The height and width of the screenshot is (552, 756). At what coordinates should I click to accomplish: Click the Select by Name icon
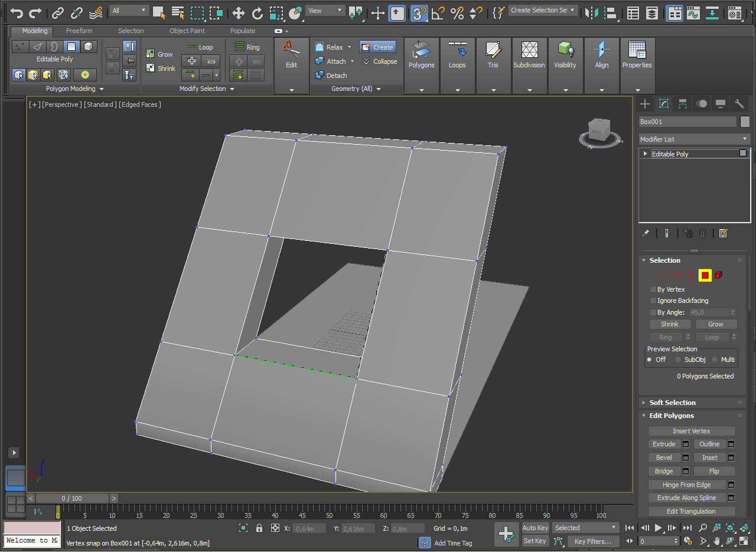(x=178, y=12)
